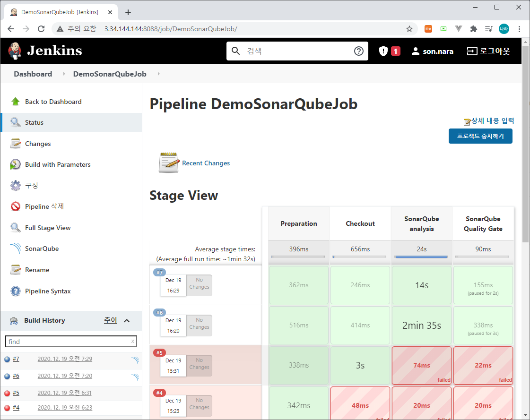Screen dimensions: 530x420
Task: Click SonarQube icon beside build #6 in history
Action: 135,377
